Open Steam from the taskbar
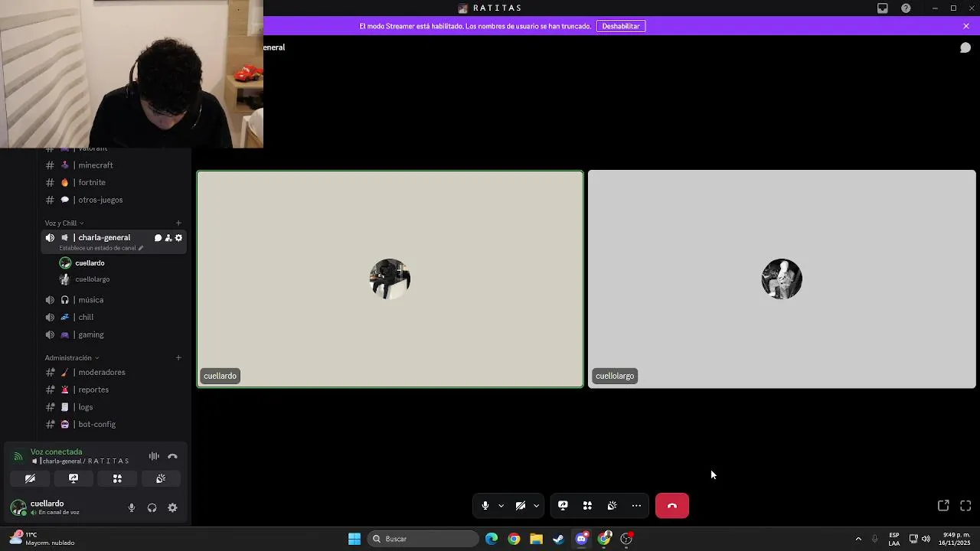 (559, 539)
